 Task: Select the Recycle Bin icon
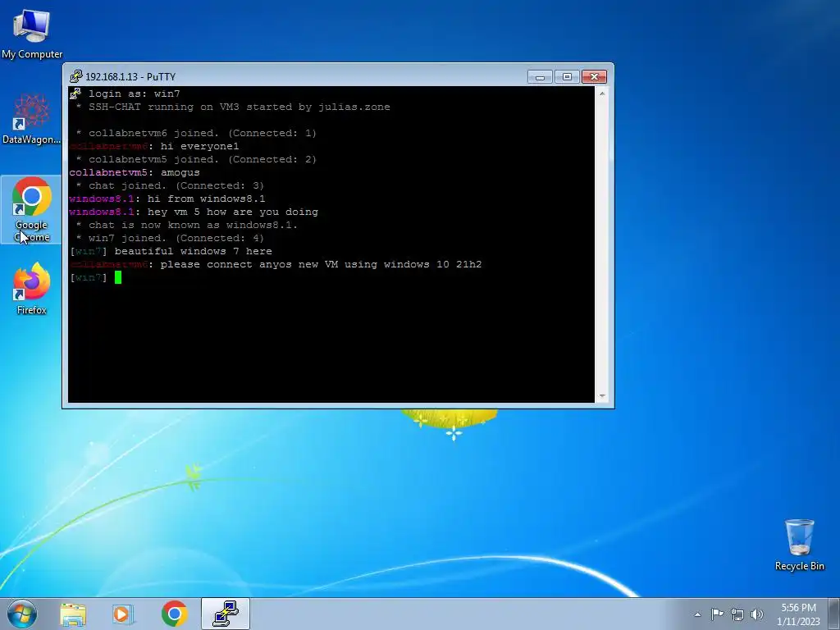pyautogui.click(x=799, y=545)
